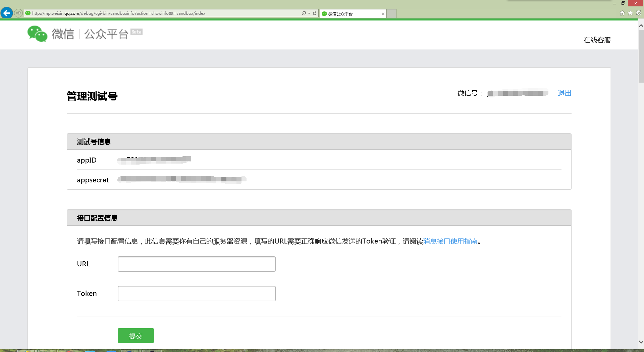The height and width of the screenshot is (352, 644).
Task: Click the Beta badge near logo
Action: (137, 32)
